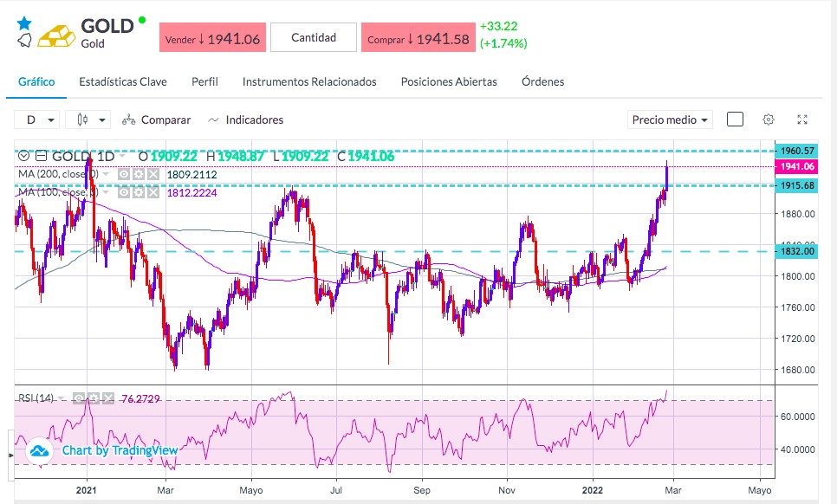
Task: Click the 1915.68 price level label
Action: pyautogui.click(x=797, y=185)
